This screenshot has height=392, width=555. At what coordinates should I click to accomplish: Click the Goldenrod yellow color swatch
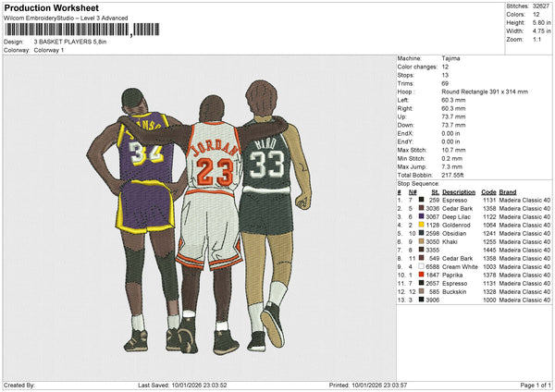[x=421, y=225]
